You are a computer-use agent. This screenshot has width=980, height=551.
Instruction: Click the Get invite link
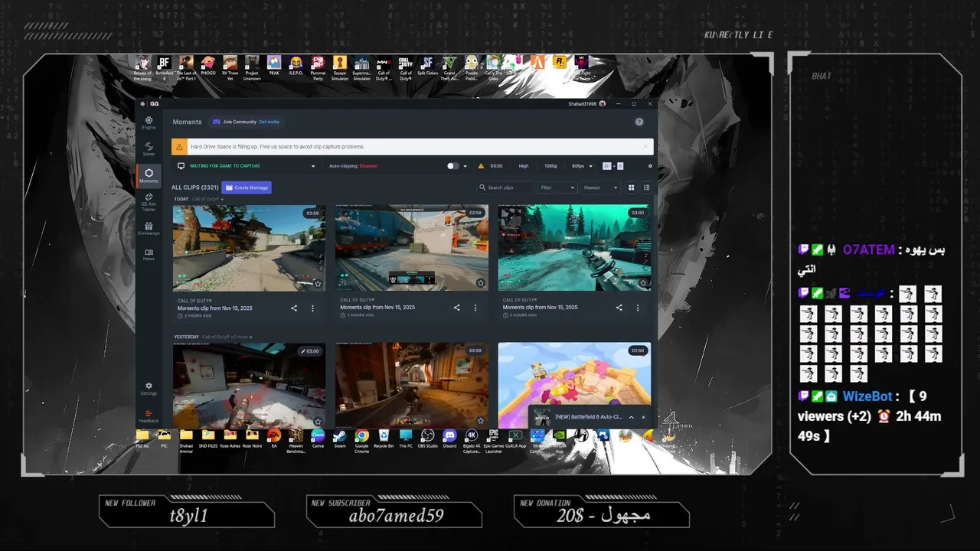coord(269,122)
